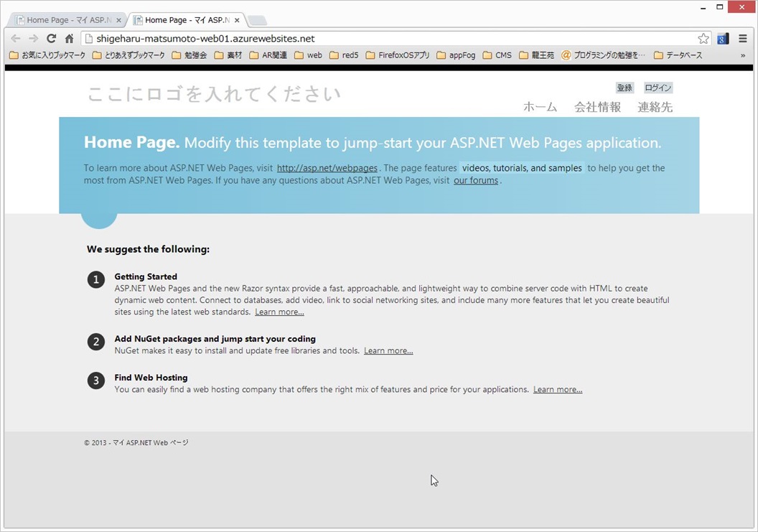Click the number 1 circle badge
Image resolution: width=758 pixels, height=532 pixels.
[96, 279]
